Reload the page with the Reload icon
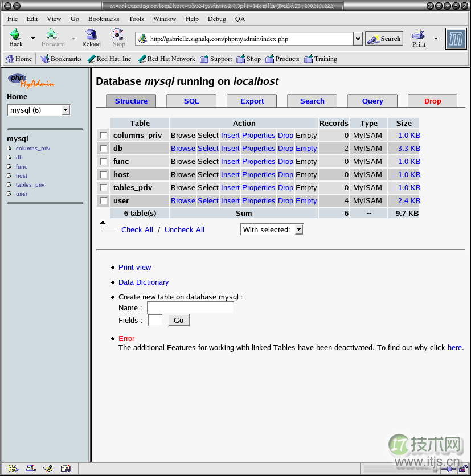 pos(91,36)
